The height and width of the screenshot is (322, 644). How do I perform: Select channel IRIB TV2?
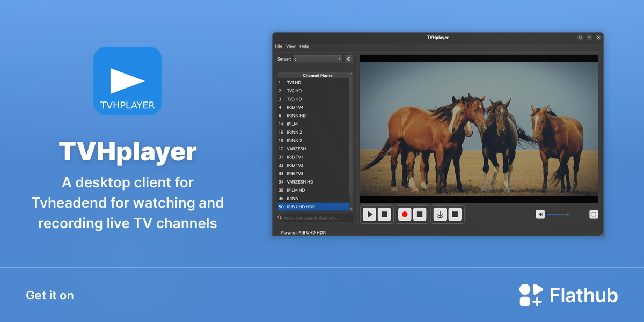coord(313,165)
